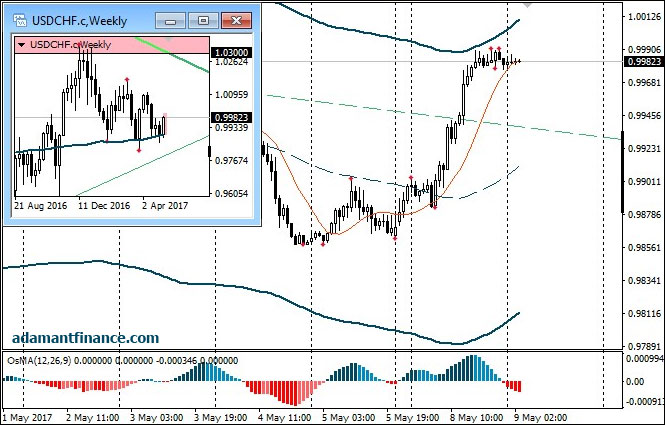Click the 2 May 11:00 time label
Viewport: 665px width, 425px height.
coord(93,418)
